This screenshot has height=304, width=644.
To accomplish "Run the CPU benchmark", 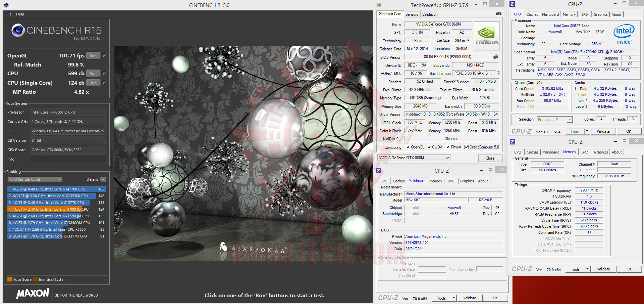I will [x=93, y=74].
